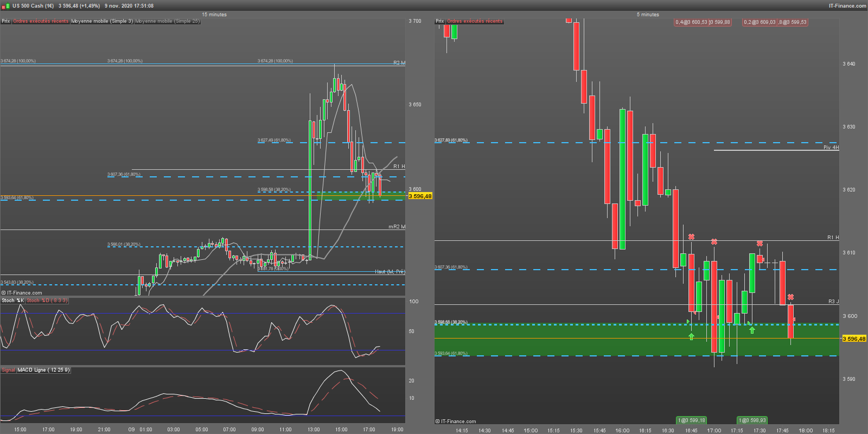Click the 0,4@3 600,53 sell order label

[x=691, y=22]
